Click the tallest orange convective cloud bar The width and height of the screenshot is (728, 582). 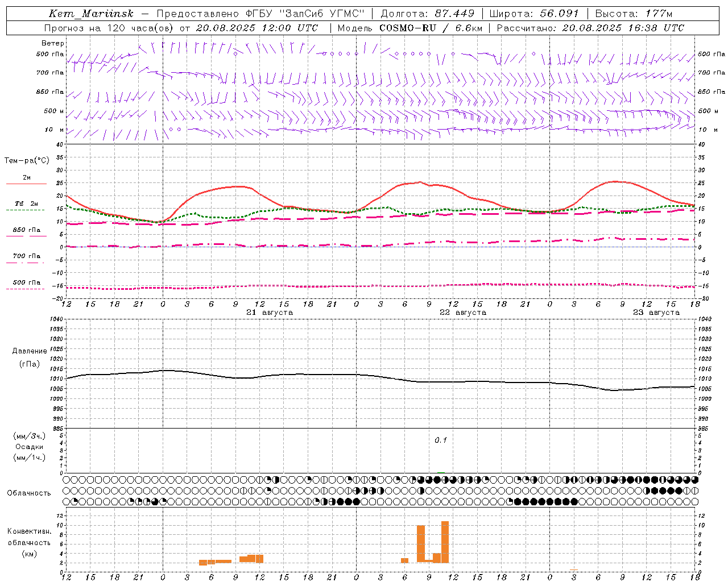[x=445, y=542]
